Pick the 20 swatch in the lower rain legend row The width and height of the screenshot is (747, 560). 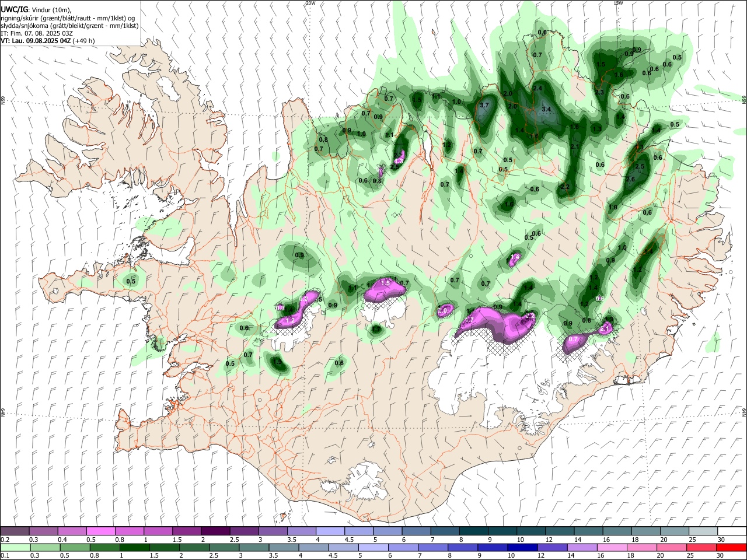click(672, 547)
